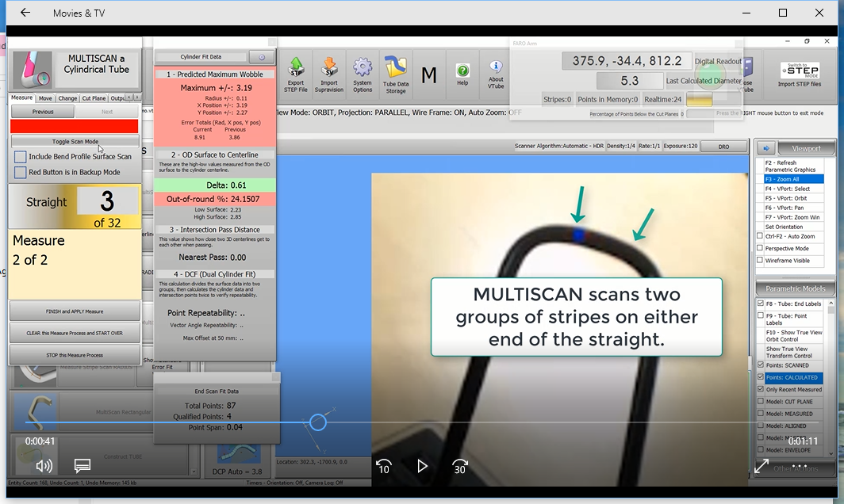Click F2 - Refresh Parametric Graphics
This screenshot has height=504, width=844.
pos(794,166)
